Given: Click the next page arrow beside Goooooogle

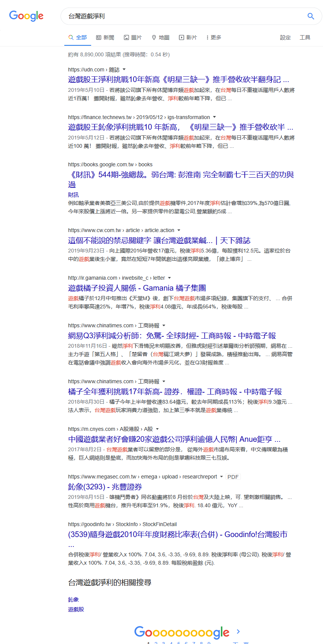Looking at the screenshot, I should [238, 631].
